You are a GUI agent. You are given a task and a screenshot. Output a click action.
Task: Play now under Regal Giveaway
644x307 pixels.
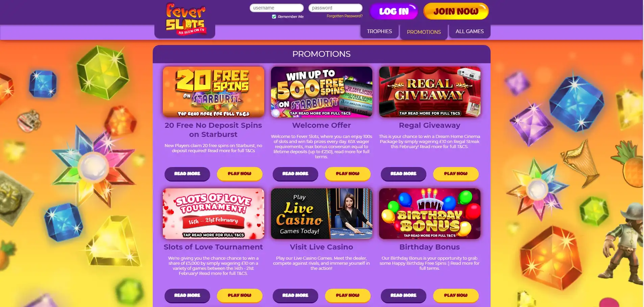455,174
